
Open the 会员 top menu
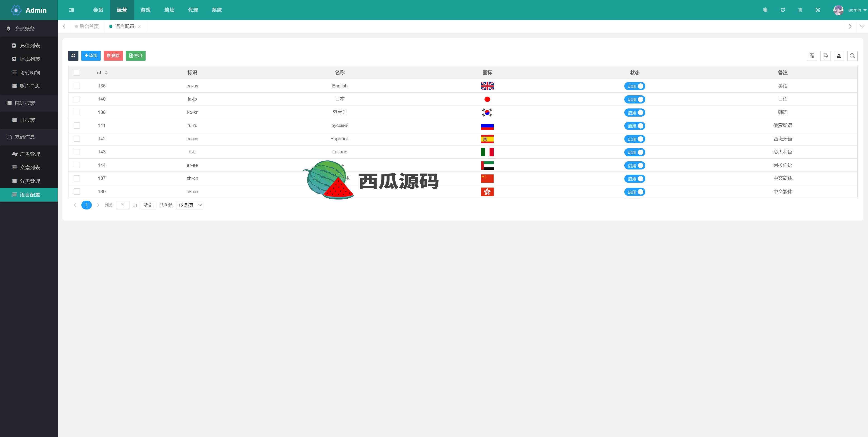click(x=98, y=10)
